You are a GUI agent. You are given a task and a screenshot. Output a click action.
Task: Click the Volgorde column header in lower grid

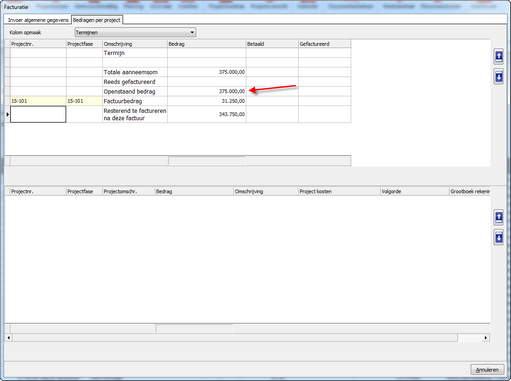point(415,192)
